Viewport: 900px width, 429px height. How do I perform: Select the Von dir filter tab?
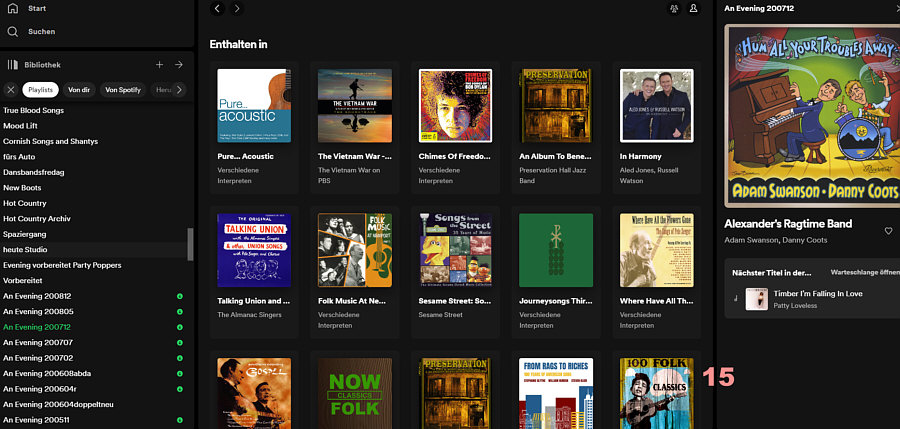(77, 89)
